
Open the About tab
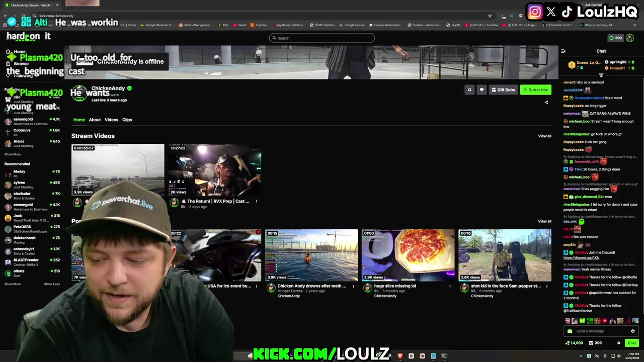pos(95,120)
